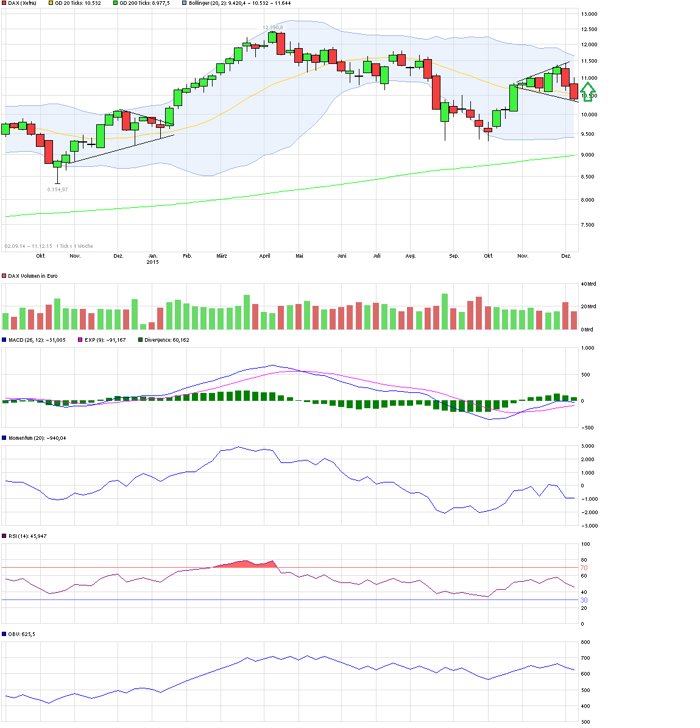Image resolution: width=700 pixels, height=728 pixels.
Task: Click the red overbought RSI shaded area
Action: point(245,564)
